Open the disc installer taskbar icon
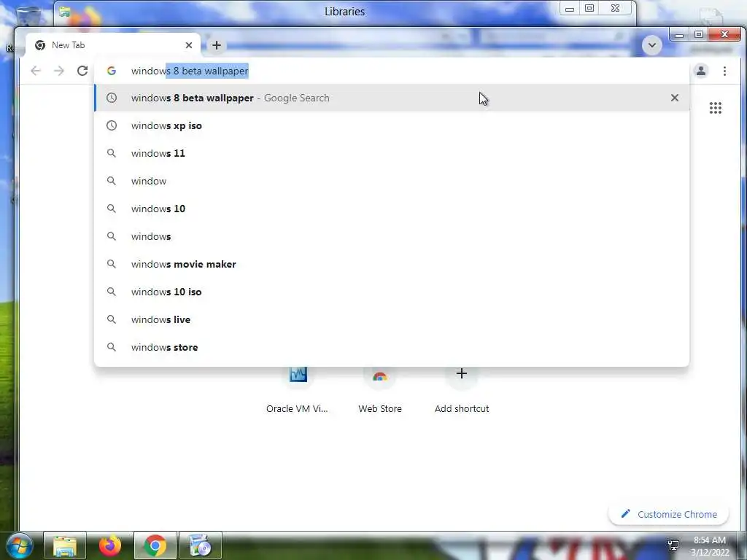The width and height of the screenshot is (747, 560). coord(201,545)
